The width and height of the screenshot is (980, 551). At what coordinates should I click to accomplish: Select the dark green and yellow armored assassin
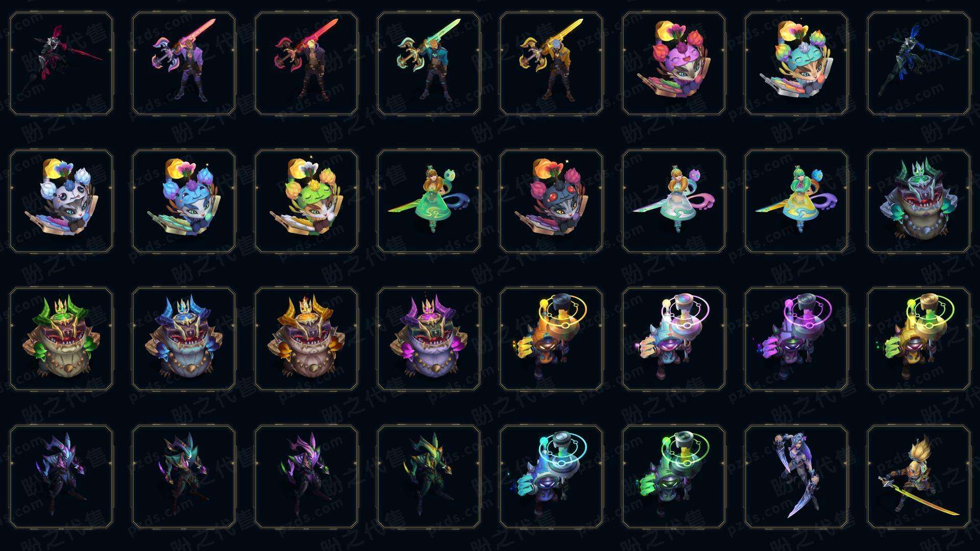coord(429,477)
